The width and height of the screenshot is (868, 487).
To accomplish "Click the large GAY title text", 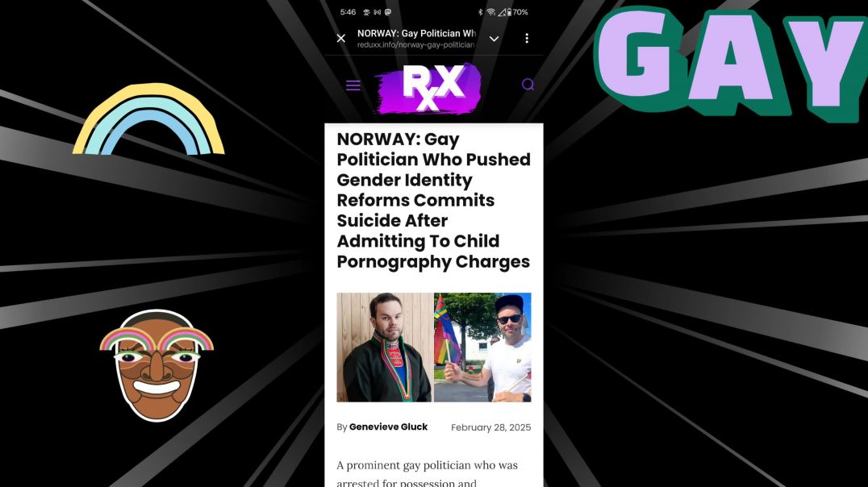I will 731,62.
